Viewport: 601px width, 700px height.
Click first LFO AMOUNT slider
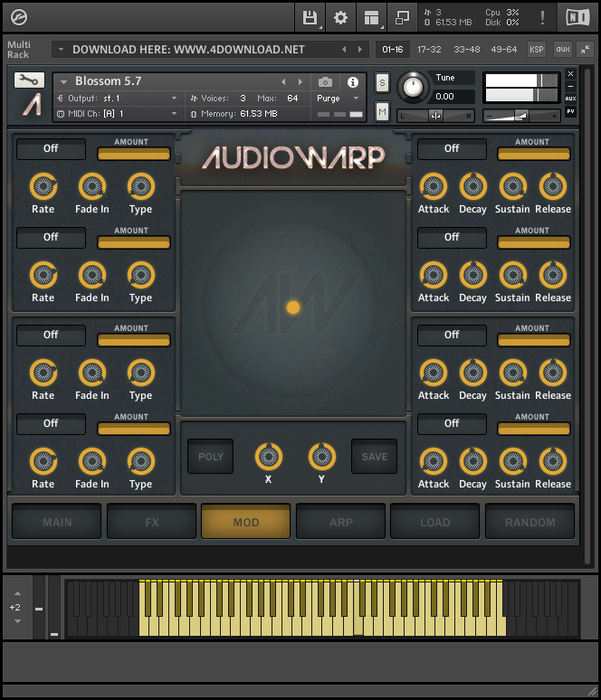(134, 154)
